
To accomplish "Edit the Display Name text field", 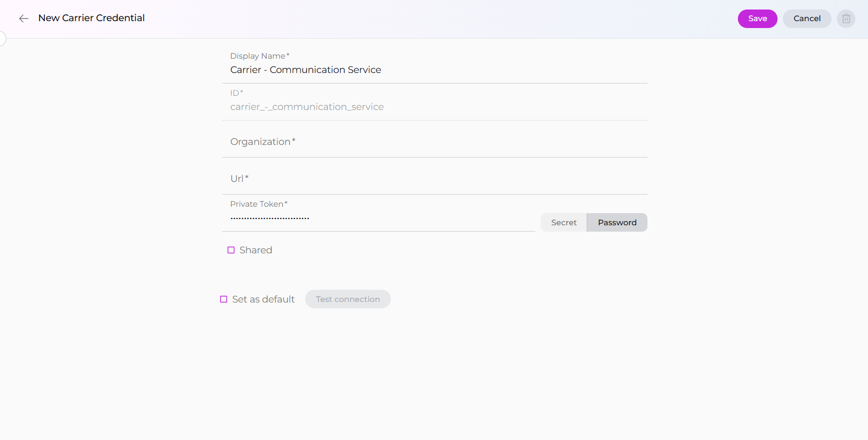I will (x=434, y=70).
